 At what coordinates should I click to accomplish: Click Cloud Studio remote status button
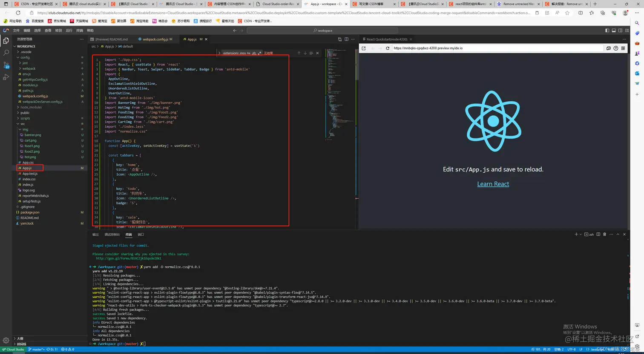coord(13,349)
